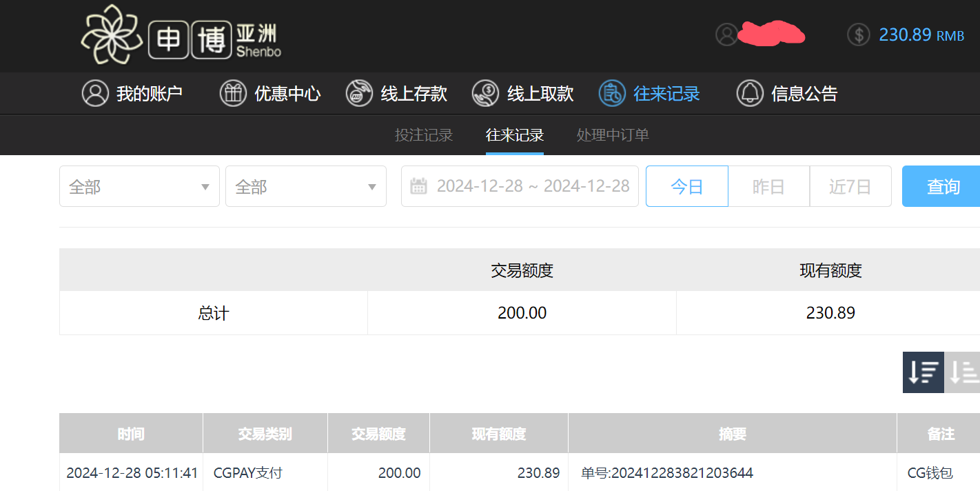Viewport: 980px width, 491px height.
Task: Click the 线上存款 deposit icon
Action: pyautogui.click(x=358, y=93)
